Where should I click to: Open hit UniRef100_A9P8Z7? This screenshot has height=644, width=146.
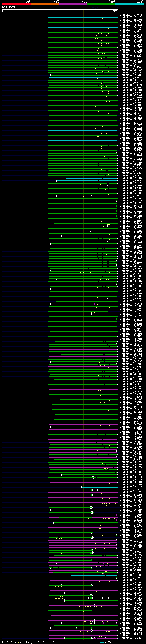(x=131, y=17)
